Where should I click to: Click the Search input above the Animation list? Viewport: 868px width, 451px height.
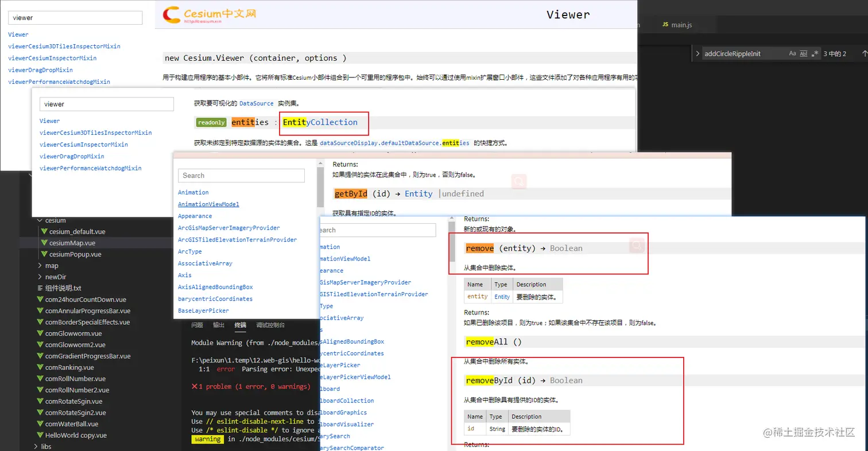(x=241, y=176)
